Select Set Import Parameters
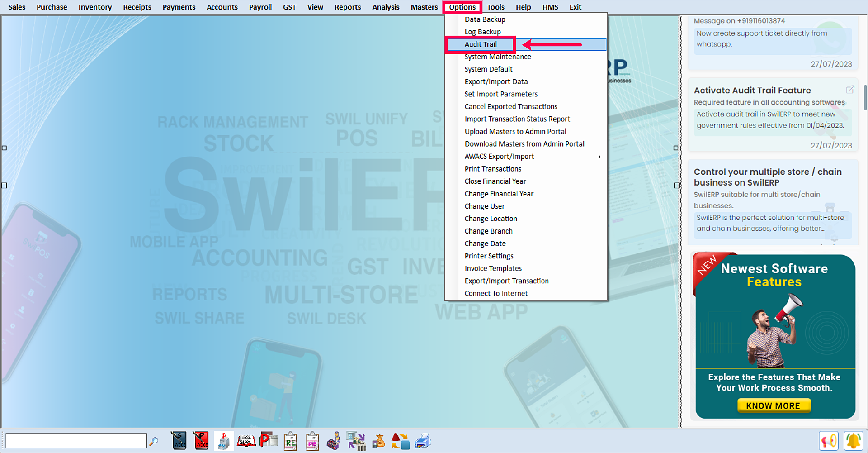 [526, 94]
